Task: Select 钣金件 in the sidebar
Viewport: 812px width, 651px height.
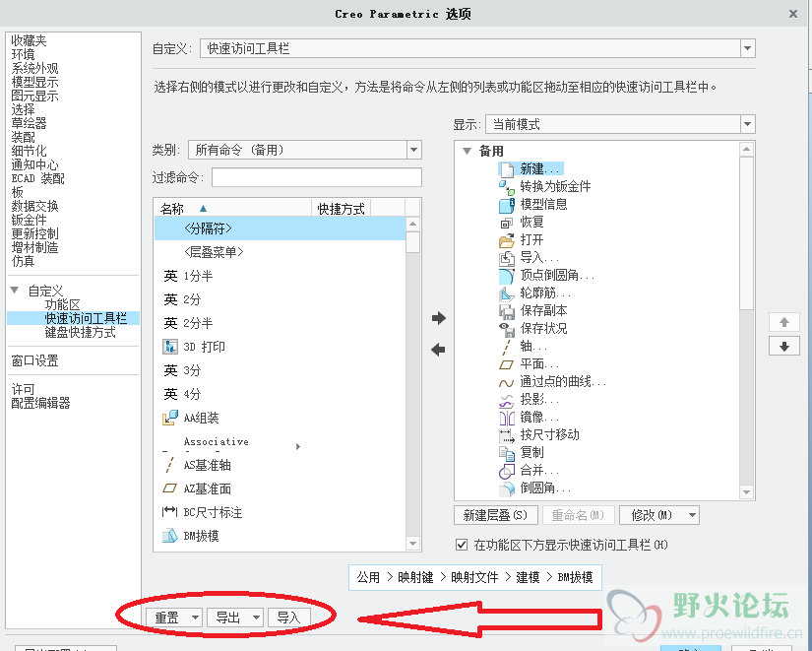Action: tap(29, 220)
